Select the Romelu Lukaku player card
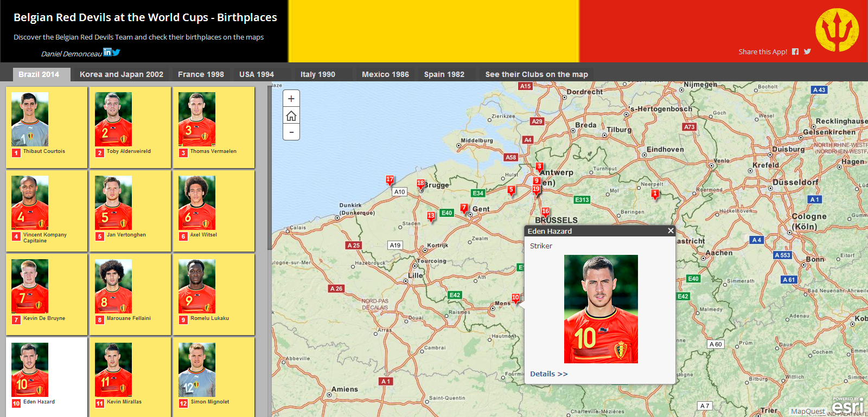The height and width of the screenshot is (417, 868). tap(214, 294)
